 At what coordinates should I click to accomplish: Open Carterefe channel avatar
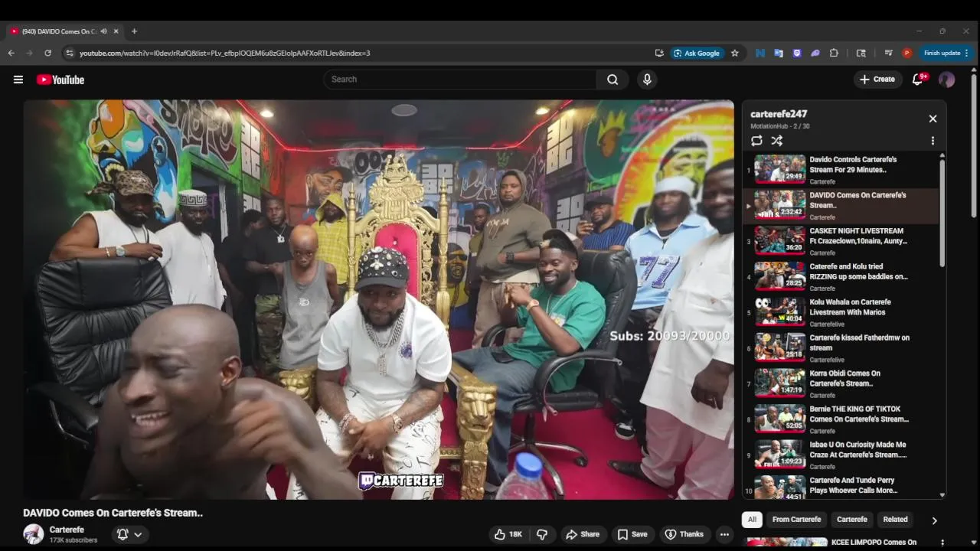[33, 534]
